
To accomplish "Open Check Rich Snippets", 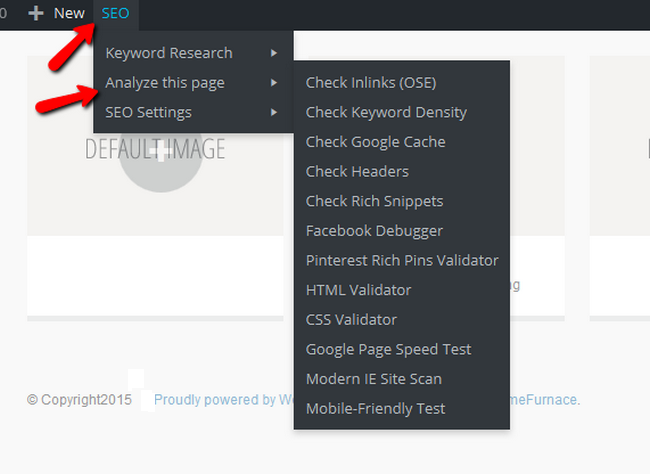I will tap(374, 201).
